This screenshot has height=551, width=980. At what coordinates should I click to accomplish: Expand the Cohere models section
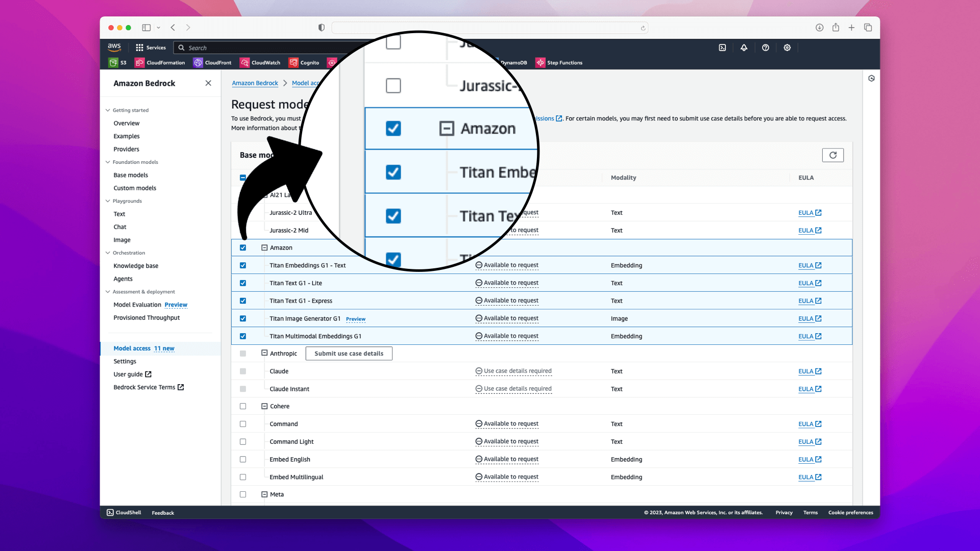tap(264, 406)
